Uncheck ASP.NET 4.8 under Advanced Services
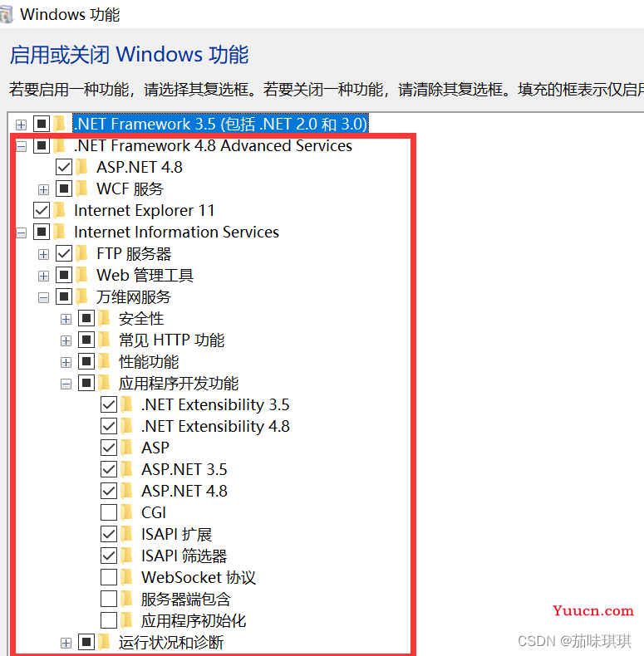Screen dimensions: 644x656 pos(64,167)
